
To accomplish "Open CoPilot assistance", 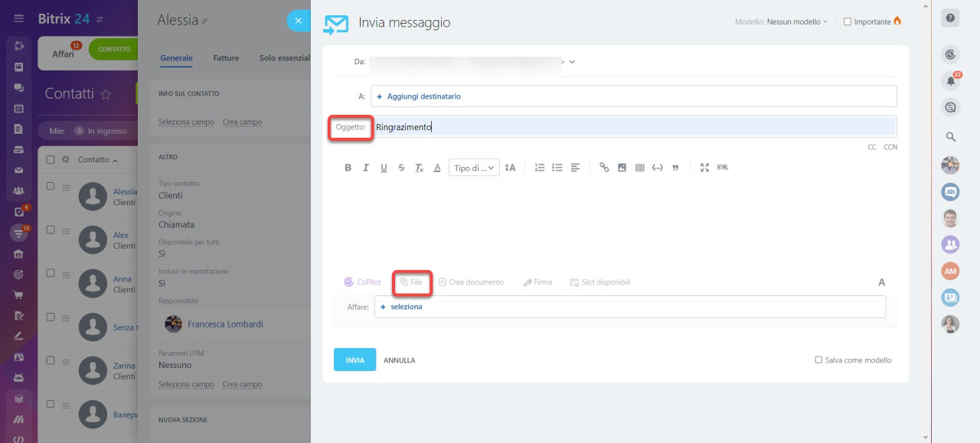I will coord(361,282).
